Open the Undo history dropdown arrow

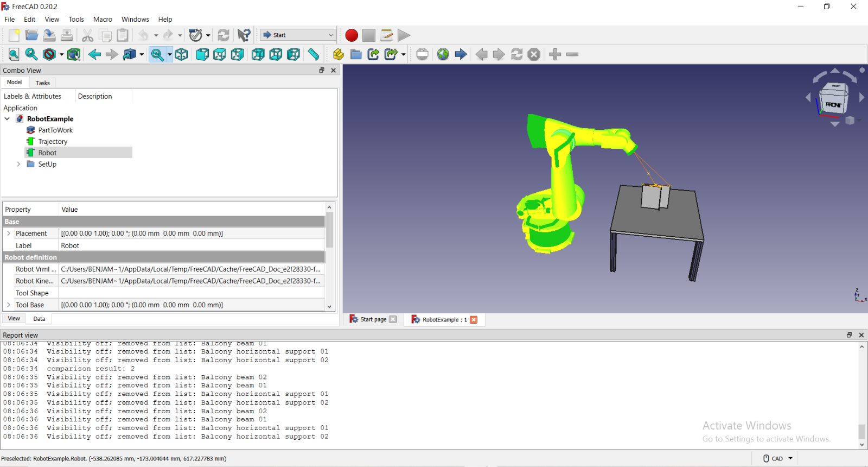pyautogui.click(x=156, y=36)
